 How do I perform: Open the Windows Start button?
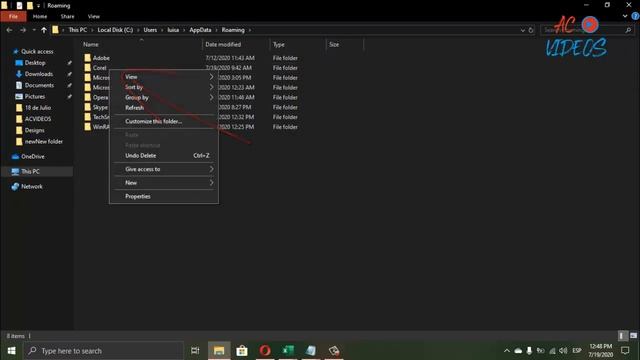tap(11, 351)
